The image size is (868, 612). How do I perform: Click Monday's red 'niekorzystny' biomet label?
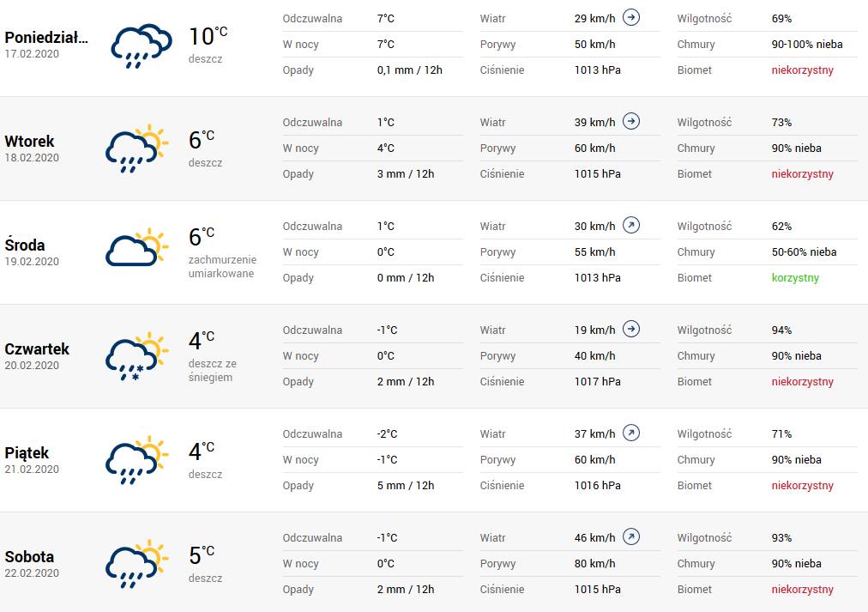pos(802,70)
